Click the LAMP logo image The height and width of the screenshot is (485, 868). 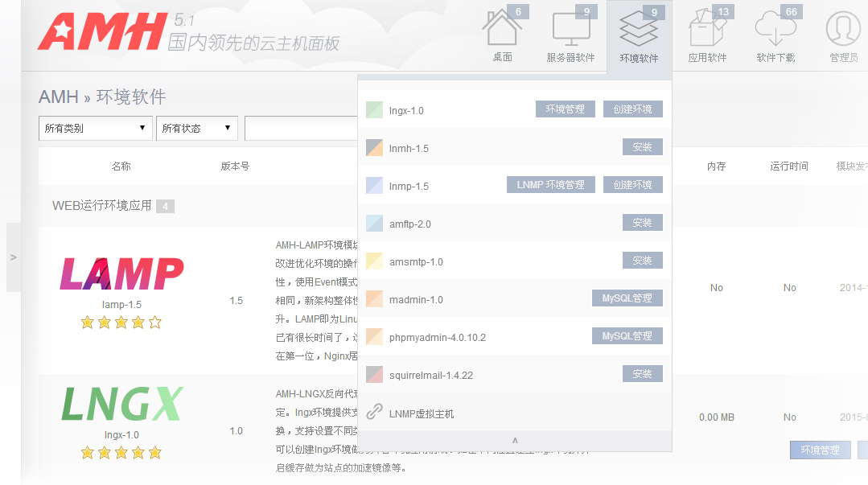point(121,274)
